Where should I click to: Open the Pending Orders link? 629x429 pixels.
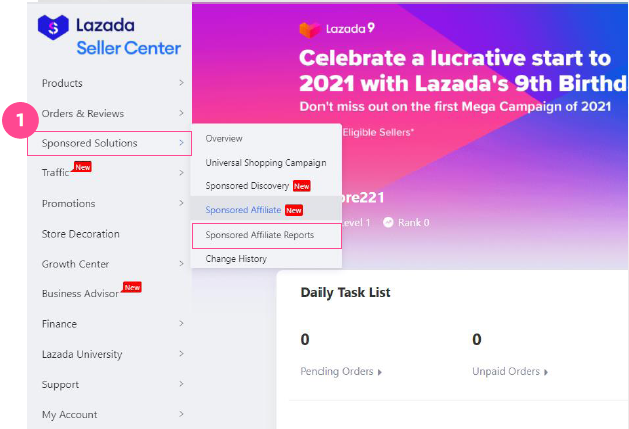tap(337, 372)
